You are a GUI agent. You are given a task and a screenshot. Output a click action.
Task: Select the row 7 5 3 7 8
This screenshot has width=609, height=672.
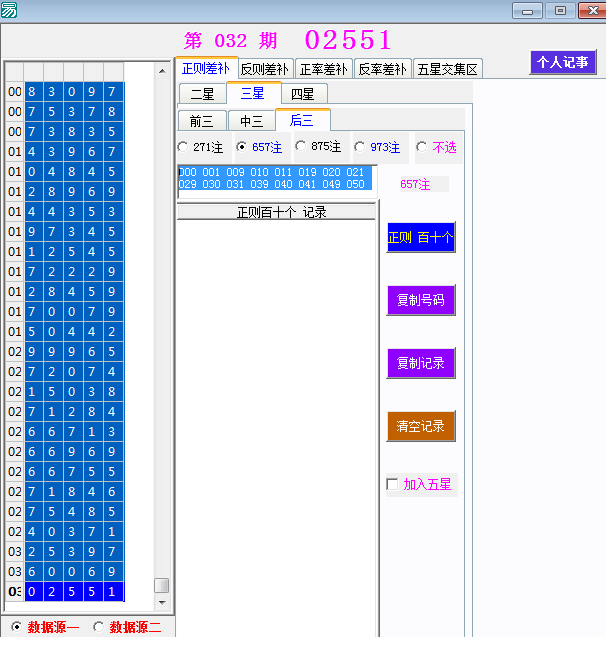tap(65, 111)
